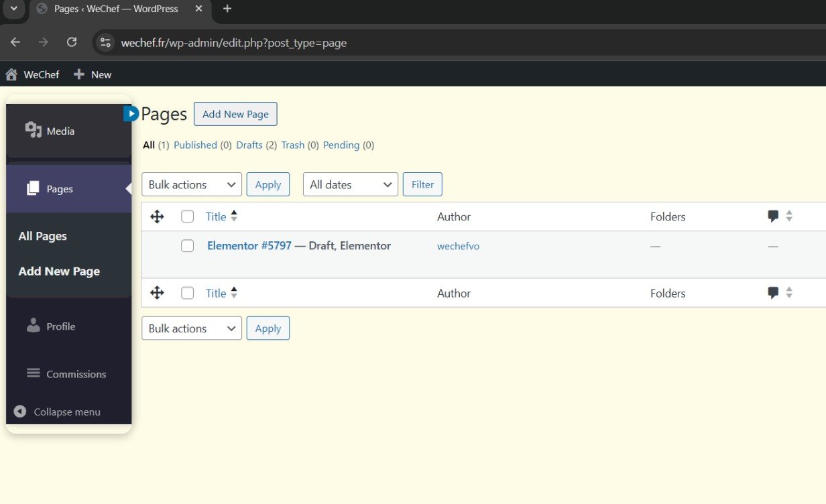Select All Pages submenu item
Screen dimensions: 826x504
point(43,236)
